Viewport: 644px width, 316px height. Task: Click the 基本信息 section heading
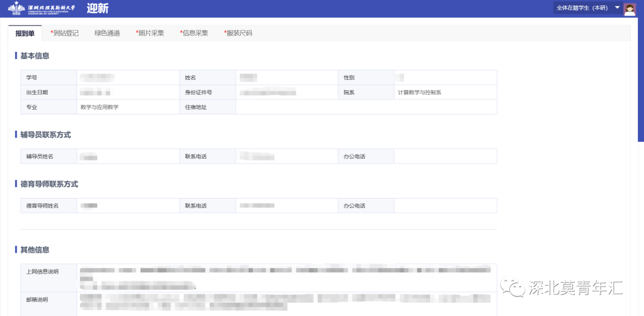35,56
